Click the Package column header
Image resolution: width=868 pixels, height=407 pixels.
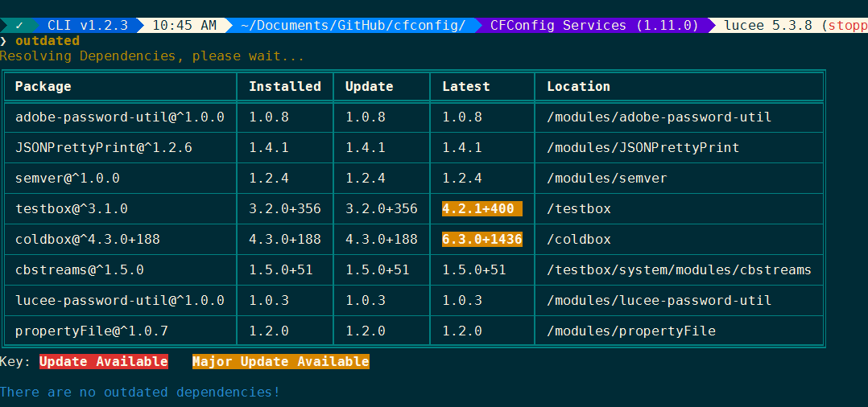[43, 87]
